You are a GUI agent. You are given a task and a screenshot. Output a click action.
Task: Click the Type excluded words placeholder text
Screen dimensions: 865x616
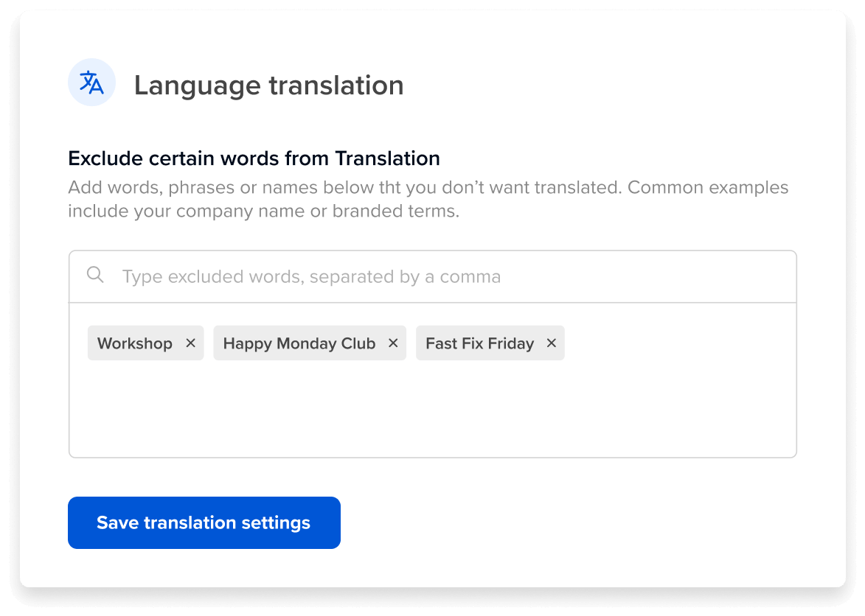pos(311,276)
